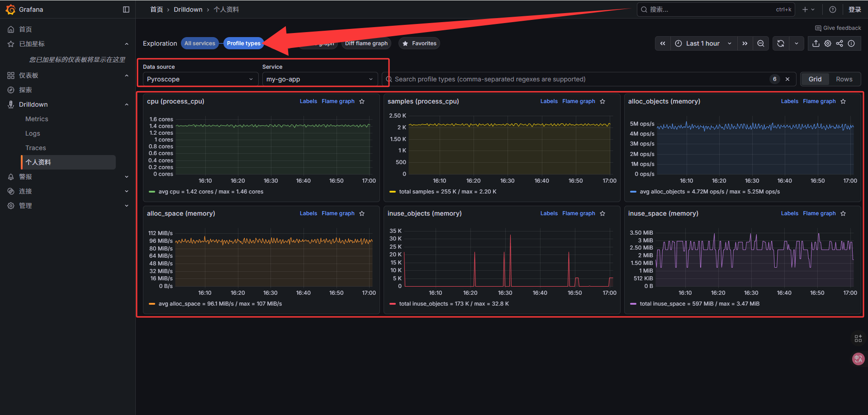Image resolution: width=868 pixels, height=415 pixels.
Task: Select the All services exploration tab
Action: pos(199,43)
